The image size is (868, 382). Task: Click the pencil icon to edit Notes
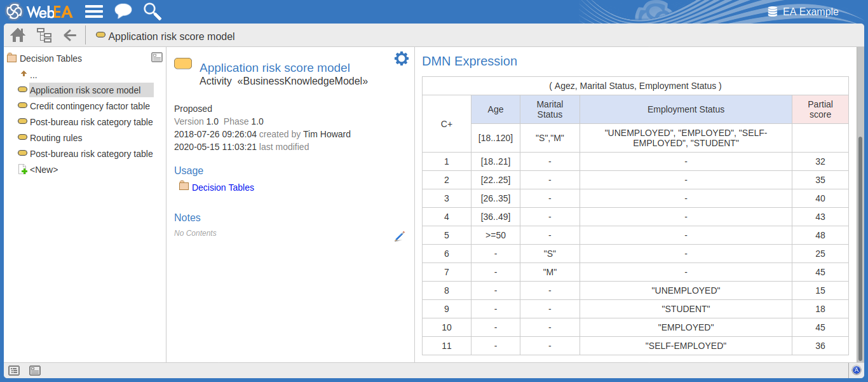click(x=400, y=236)
